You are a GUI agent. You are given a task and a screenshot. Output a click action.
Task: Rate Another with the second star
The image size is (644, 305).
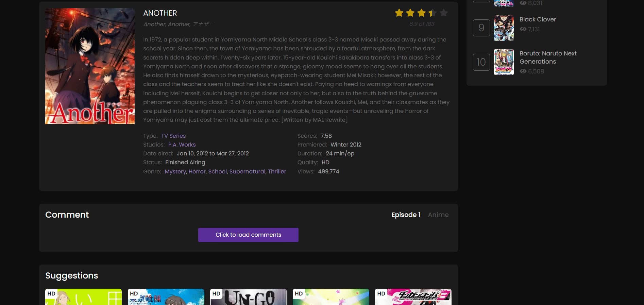[x=410, y=13]
